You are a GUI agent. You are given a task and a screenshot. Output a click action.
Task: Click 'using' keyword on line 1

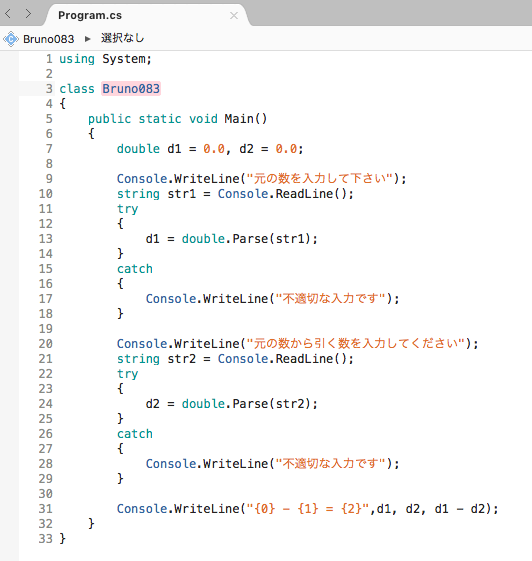pyautogui.click(x=77, y=59)
